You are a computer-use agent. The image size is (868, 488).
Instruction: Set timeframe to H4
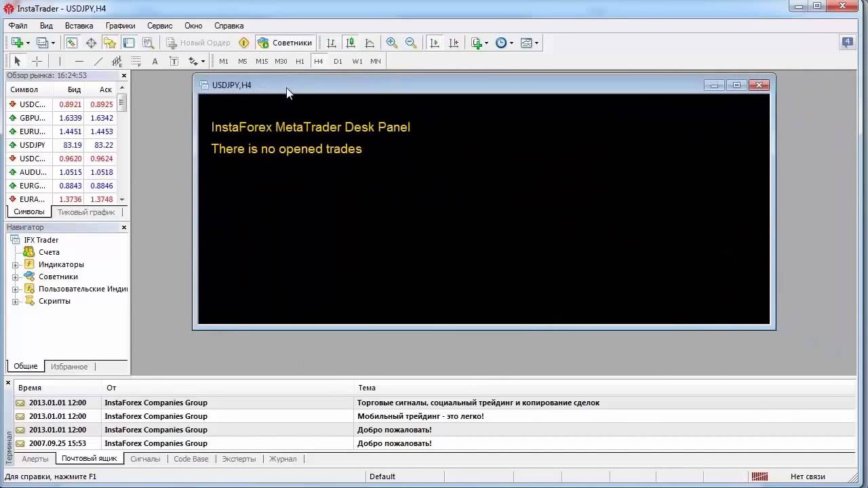click(x=319, y=61)
